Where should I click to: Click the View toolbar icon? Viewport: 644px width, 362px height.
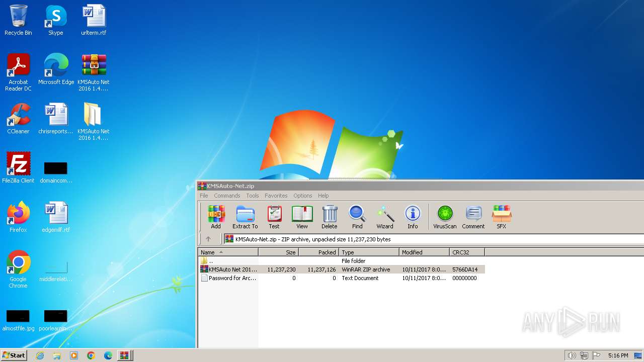(302, 217)
